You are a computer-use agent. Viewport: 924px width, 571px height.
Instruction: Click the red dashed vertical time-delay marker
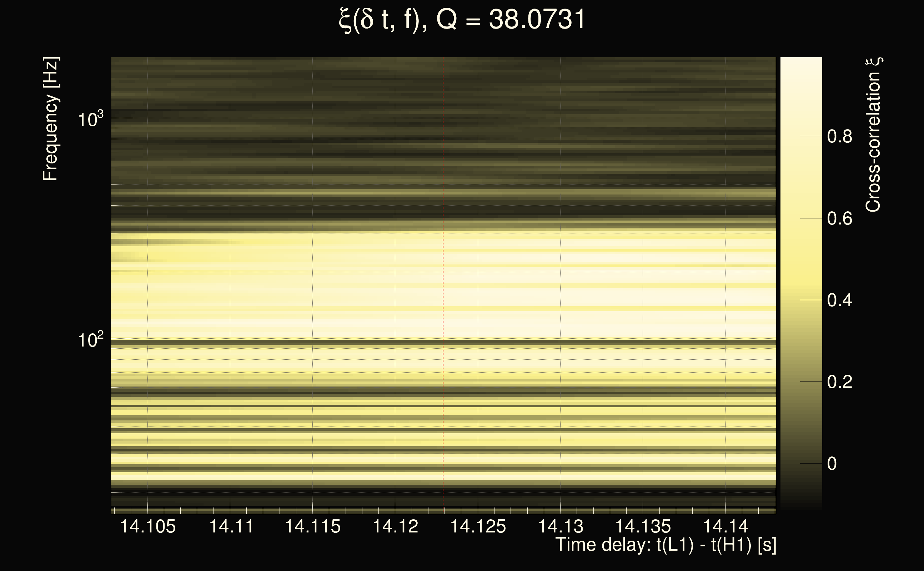click(443, 285)
